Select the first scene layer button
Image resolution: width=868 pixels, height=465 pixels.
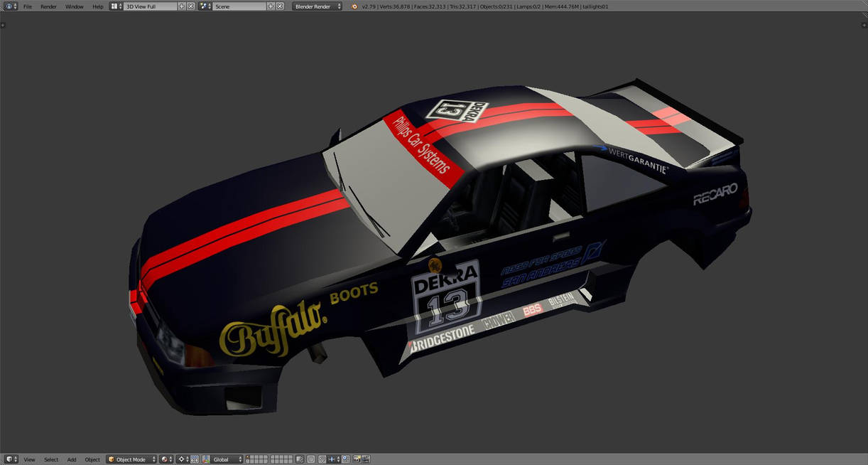click(x=249, y=457)
